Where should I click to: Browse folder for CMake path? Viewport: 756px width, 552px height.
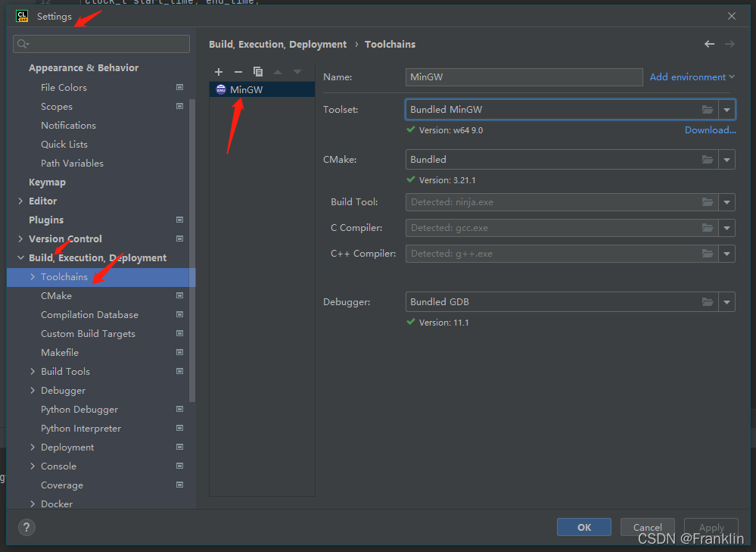708,159
